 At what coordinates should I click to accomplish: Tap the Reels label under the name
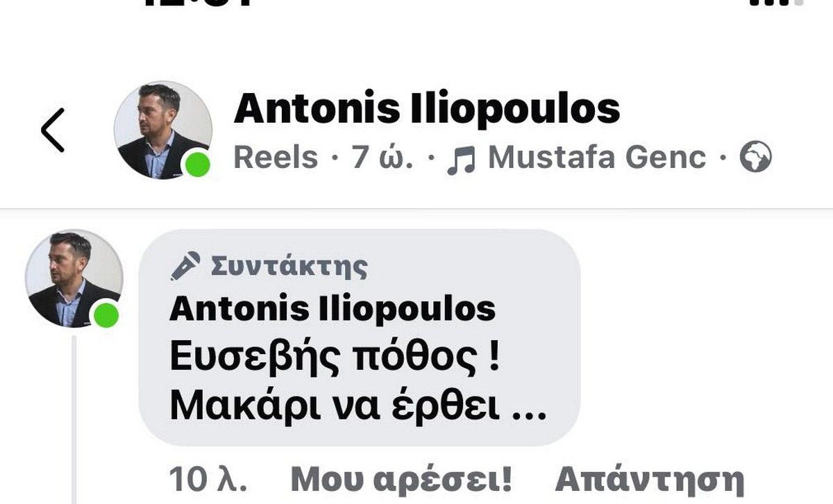tap(276, 158)
